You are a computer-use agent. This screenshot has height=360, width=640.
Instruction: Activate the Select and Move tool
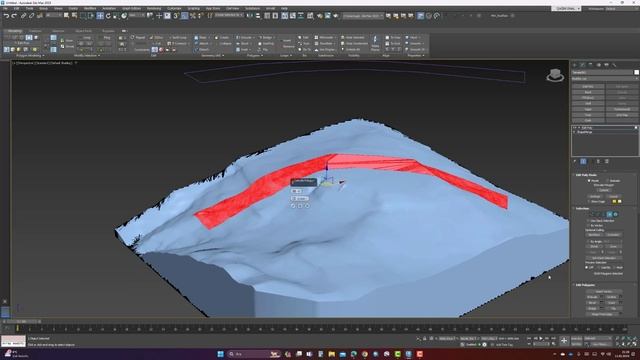click(x=100, y=16)
